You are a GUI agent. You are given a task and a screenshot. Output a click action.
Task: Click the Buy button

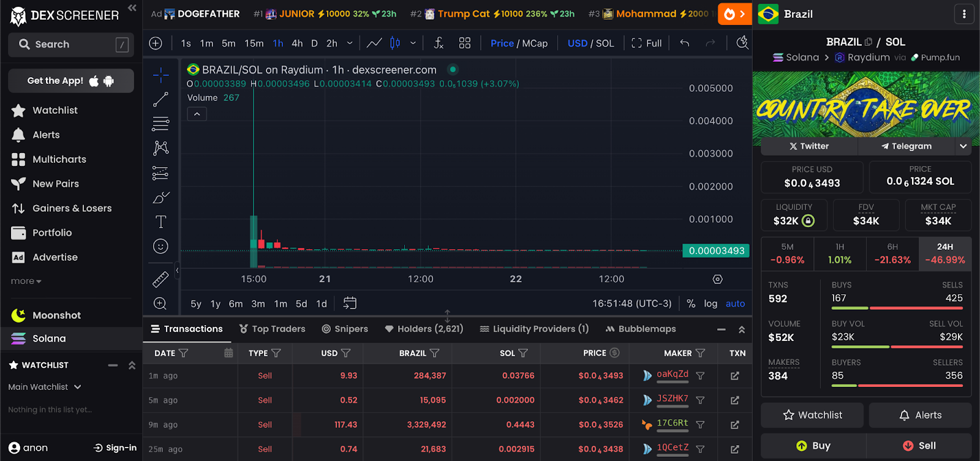813,446
